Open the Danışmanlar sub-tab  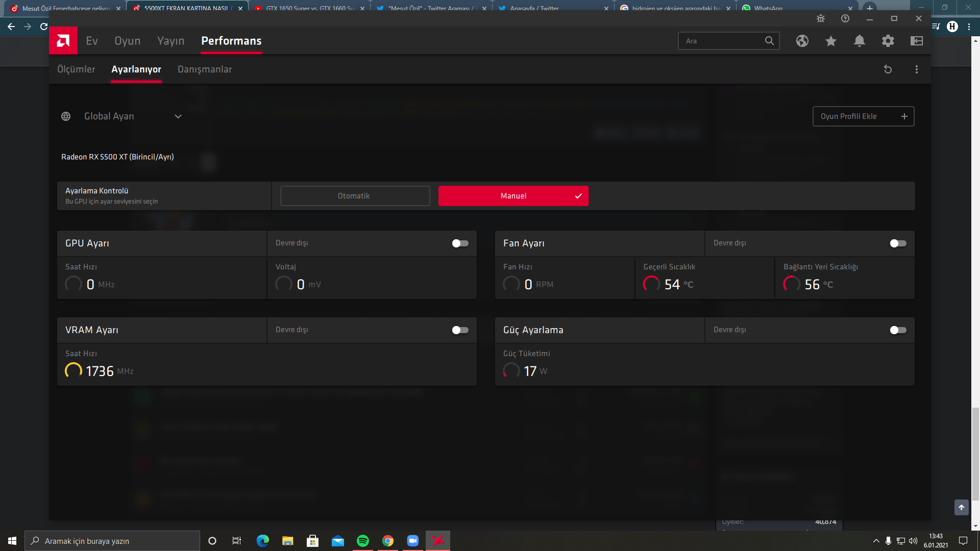click(205, 69)
